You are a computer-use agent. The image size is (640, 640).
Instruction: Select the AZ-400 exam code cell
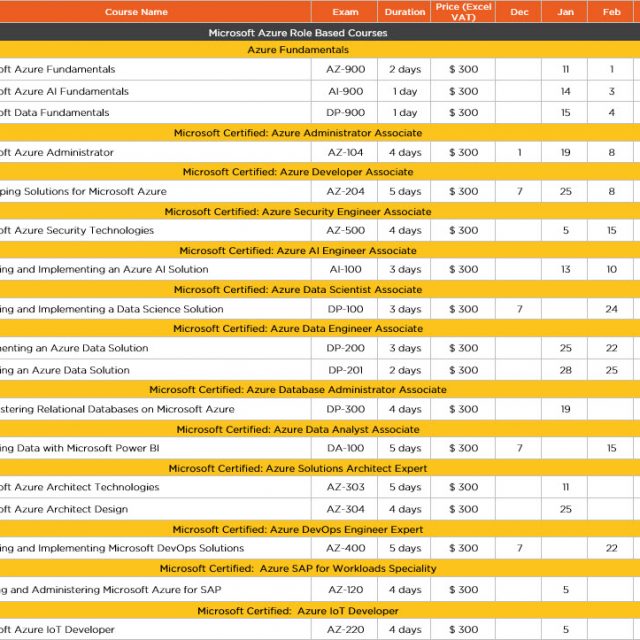344,549
